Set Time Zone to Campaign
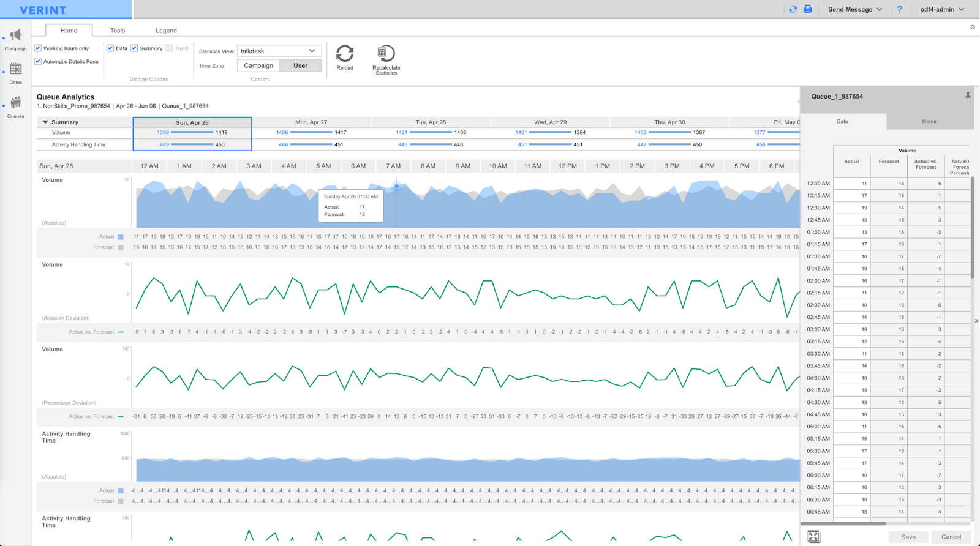The image size is (980, 546). click(x=258, y=65)
